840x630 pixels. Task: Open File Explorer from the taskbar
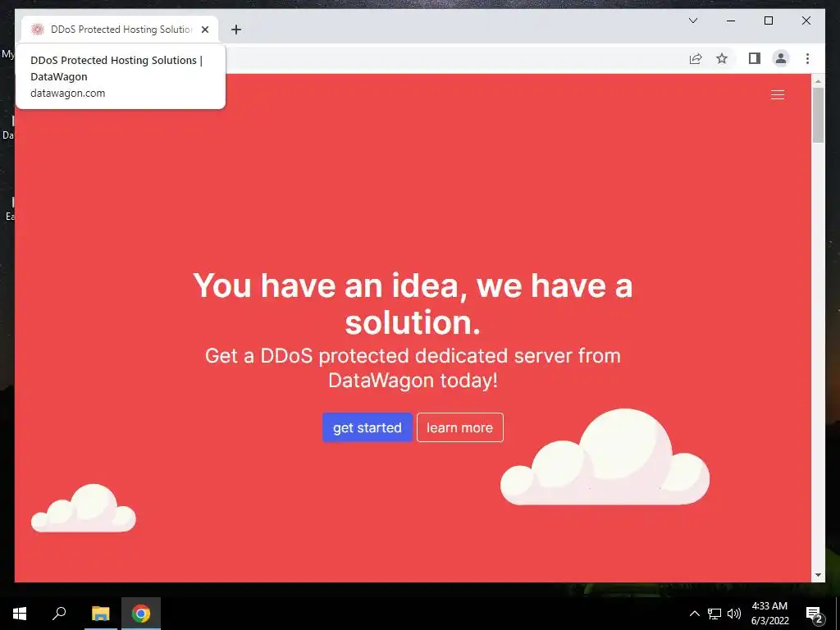pyautogui.click(x=100, y=614)
